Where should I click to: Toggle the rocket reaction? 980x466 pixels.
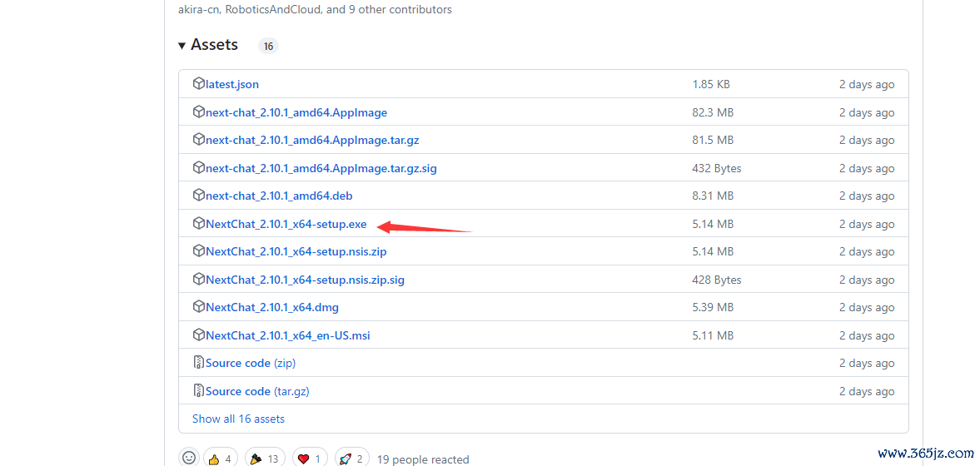(x=352, y=459)
